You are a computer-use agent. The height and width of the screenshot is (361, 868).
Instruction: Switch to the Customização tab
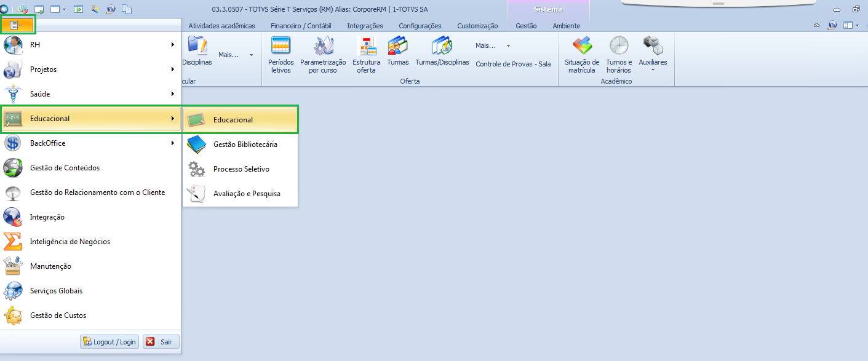[x=477, y=26]
